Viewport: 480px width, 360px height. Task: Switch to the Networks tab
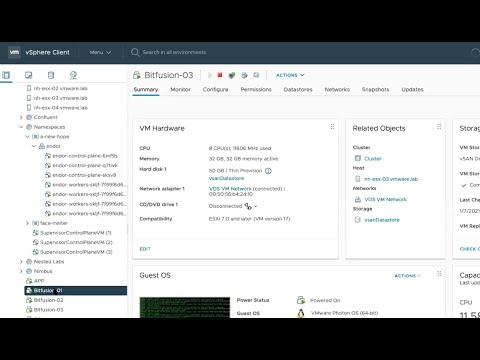(337, 90)
